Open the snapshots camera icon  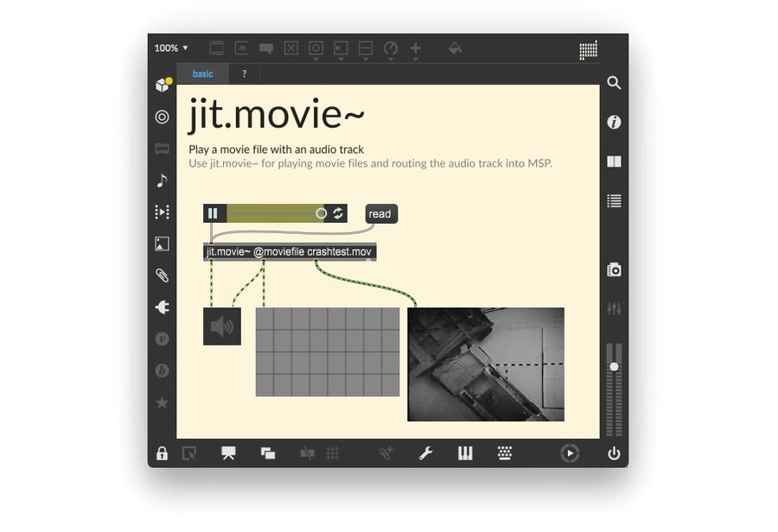tap(614, 269)
